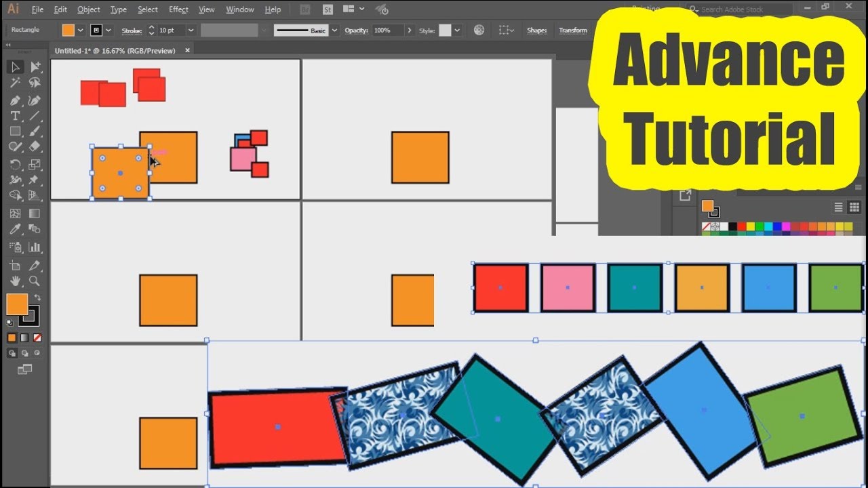Enable Gradient fill mode button
868x488 pixels.
24,338
